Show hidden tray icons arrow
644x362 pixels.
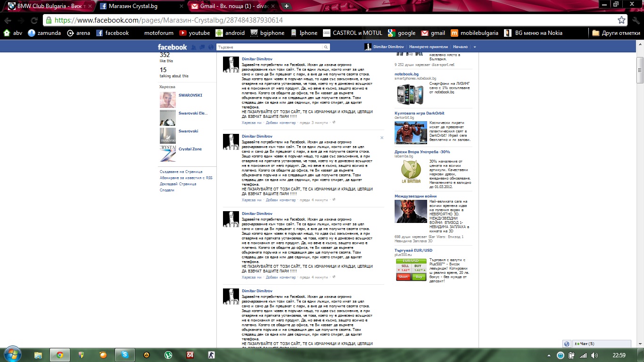549,355
